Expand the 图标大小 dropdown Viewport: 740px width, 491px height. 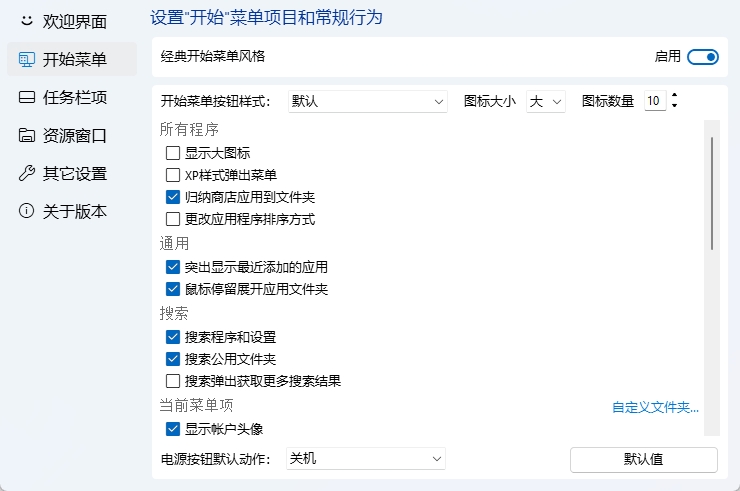pyautogui.click(x=547, y=101)
